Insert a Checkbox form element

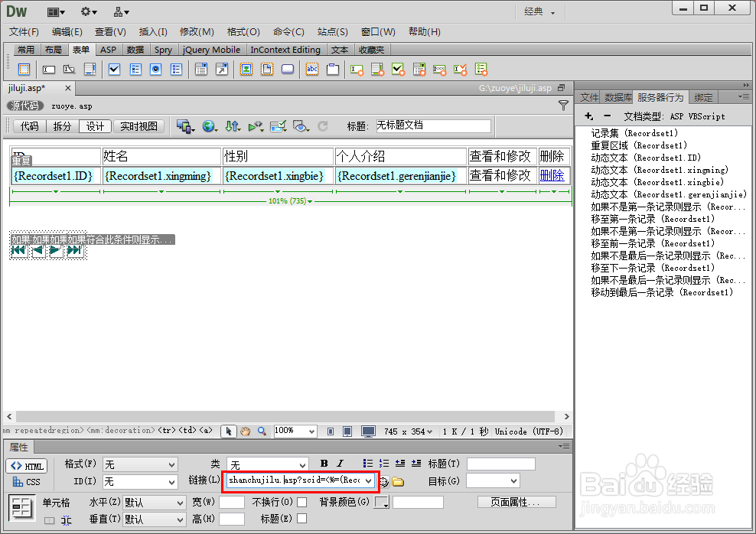114,70
